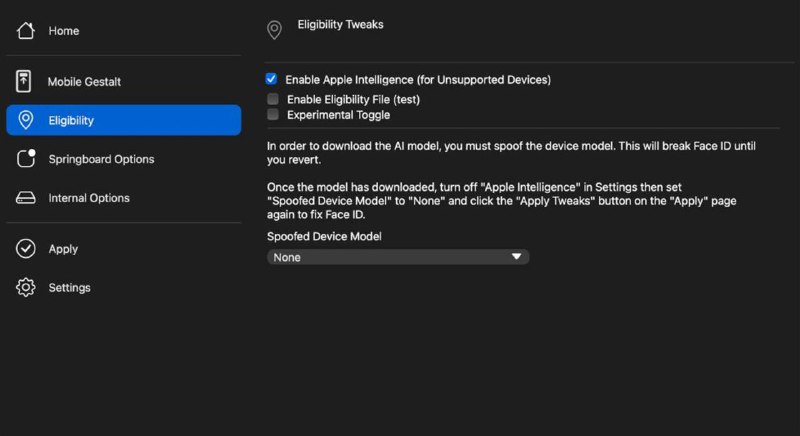Check Enable Eligibility File (test)
The image size is (800, 436).
(273, 99)
